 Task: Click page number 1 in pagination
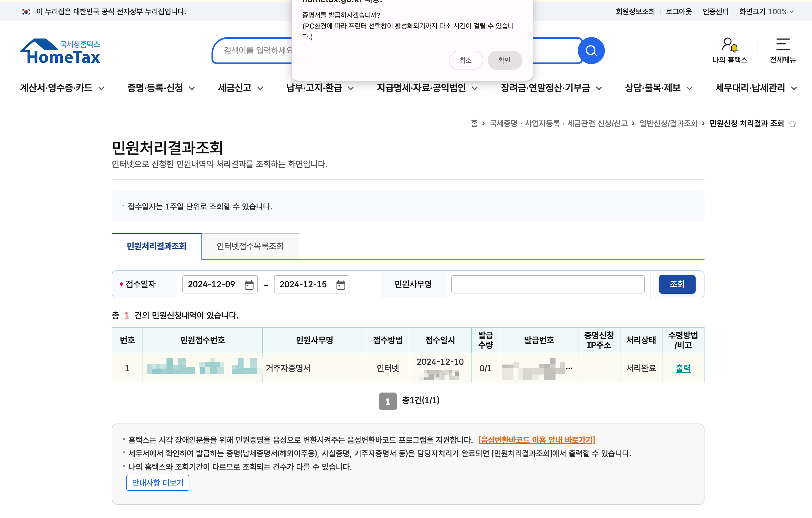(x=388, y=401)
